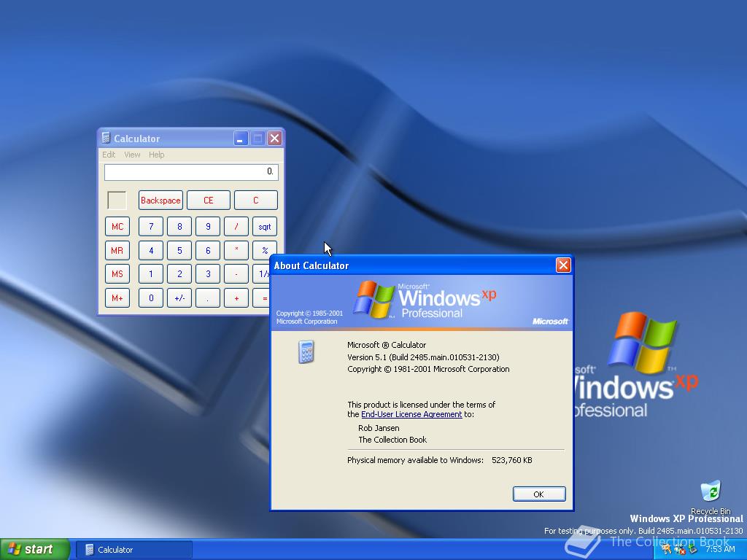Open the Recycle Bin desktop icon

[711, 497]
